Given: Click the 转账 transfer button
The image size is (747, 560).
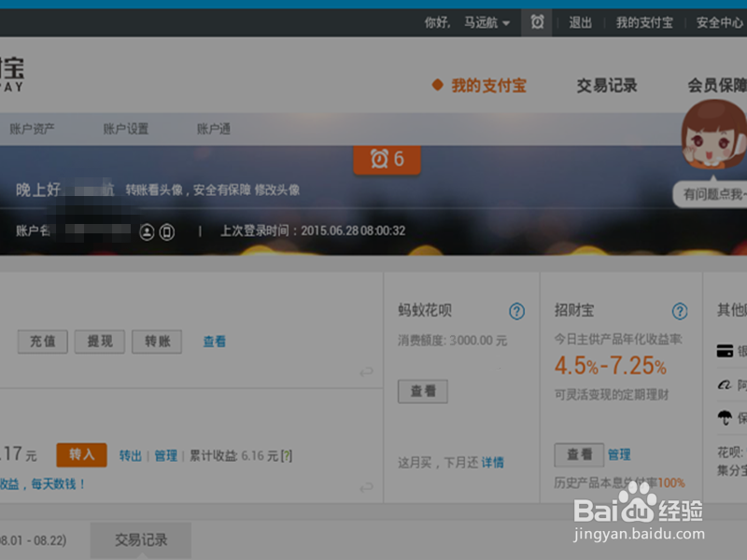Looking at the screenshot, I should [157, 342].
